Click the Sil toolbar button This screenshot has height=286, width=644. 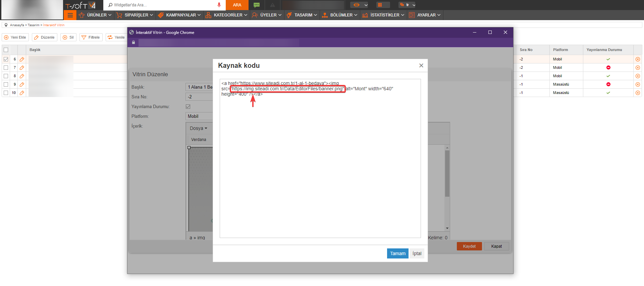68,37
